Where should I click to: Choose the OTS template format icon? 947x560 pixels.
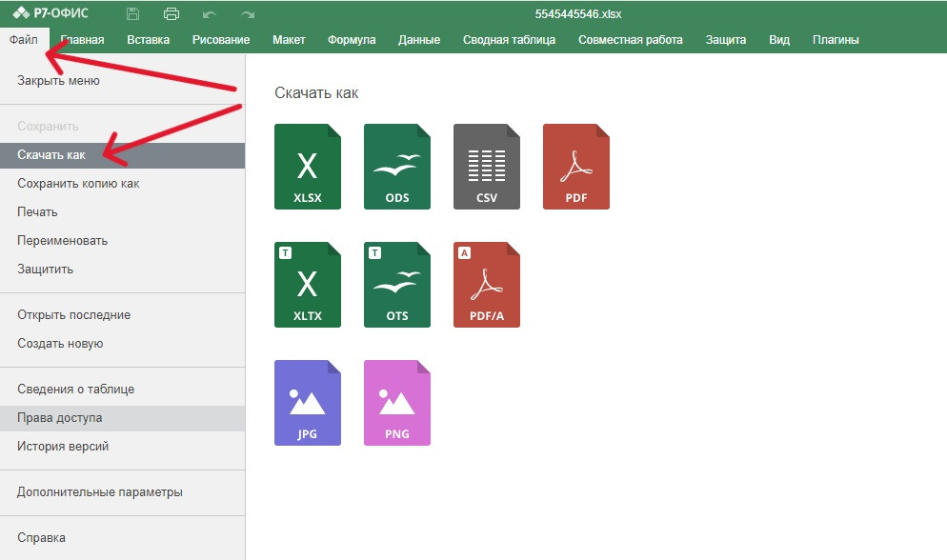click(396, 285)
